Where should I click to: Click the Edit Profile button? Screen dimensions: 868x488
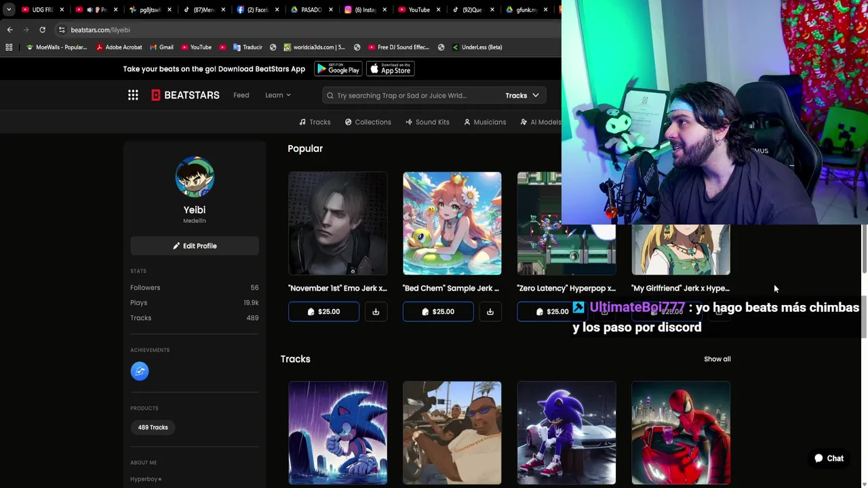[x=195, y=246]
